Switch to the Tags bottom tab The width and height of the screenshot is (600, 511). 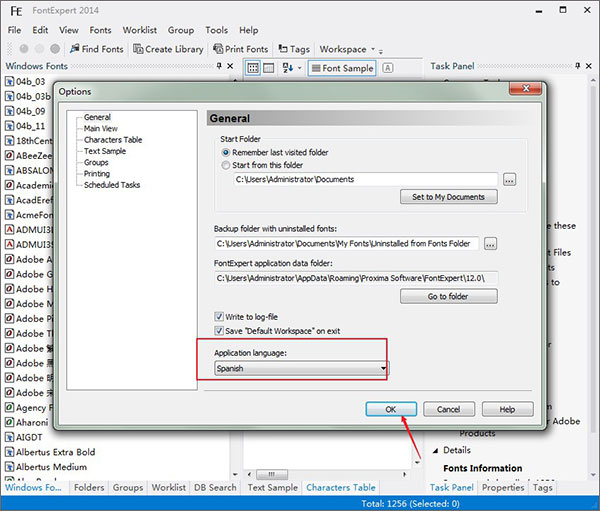point(543,487)
